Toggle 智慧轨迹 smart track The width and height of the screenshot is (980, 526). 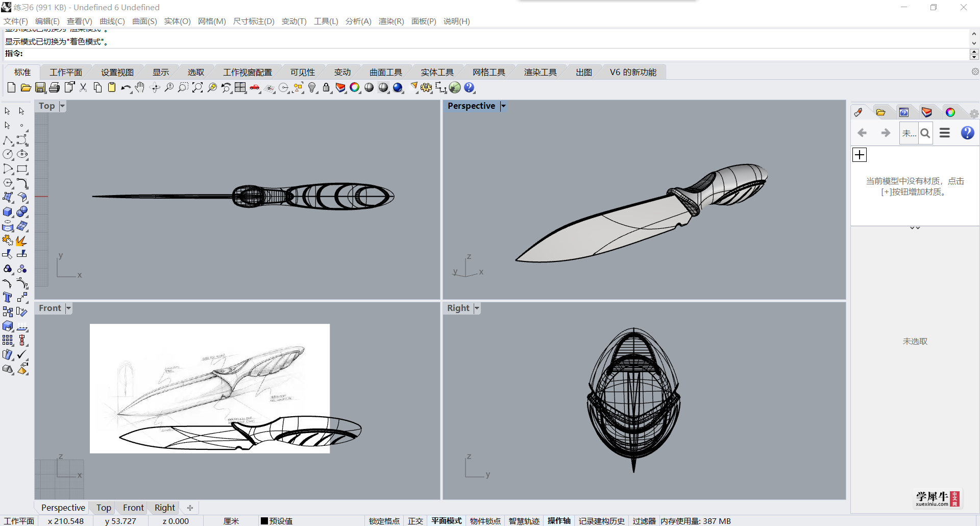point(524,521)
